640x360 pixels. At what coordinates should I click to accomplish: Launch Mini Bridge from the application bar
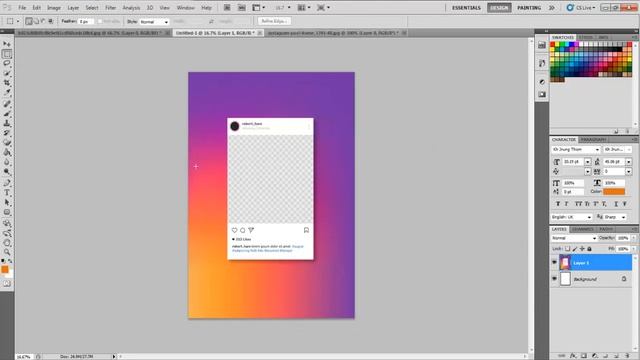(x=242, y=8)
